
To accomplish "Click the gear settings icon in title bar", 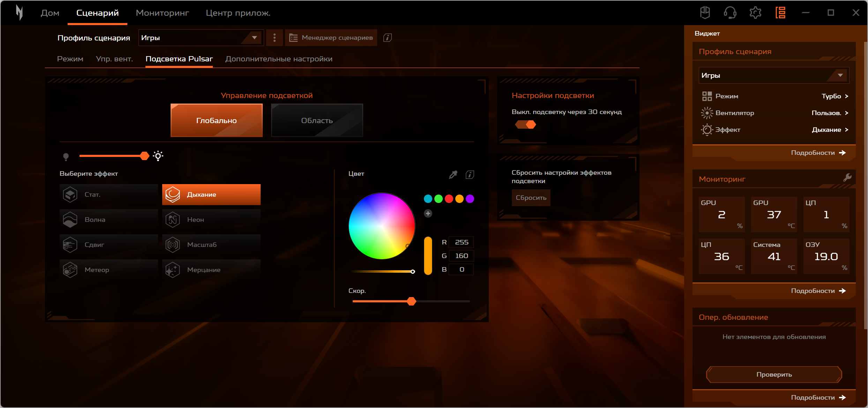I will (x=755, y=13).
